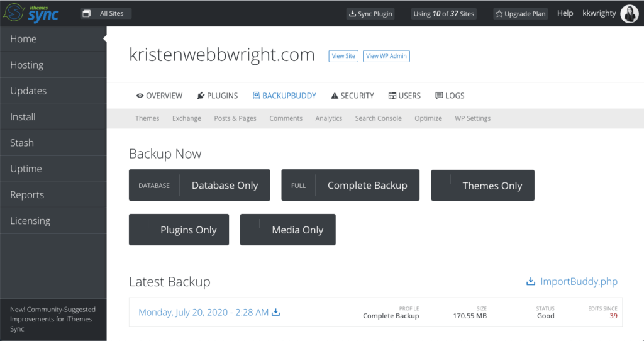Open the WP Settings sub-tab
The image size is (644, 341).
[x=473, y=118]
